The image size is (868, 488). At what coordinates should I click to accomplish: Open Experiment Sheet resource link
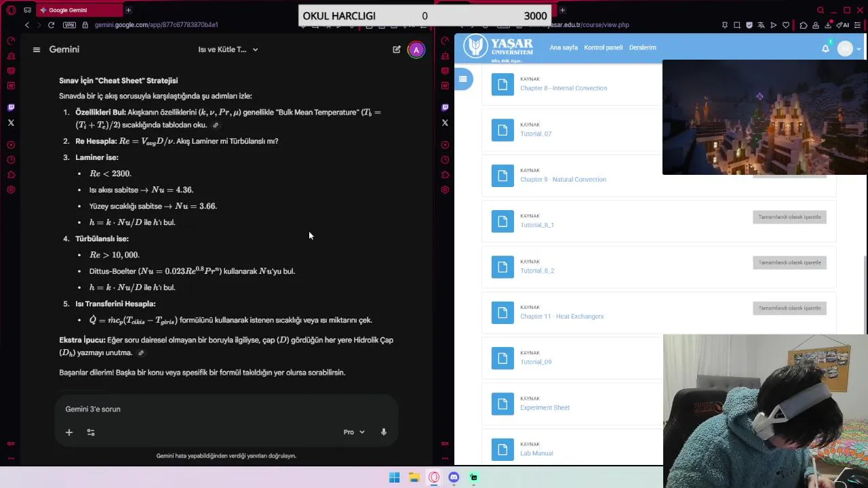[x=545, y=408]
